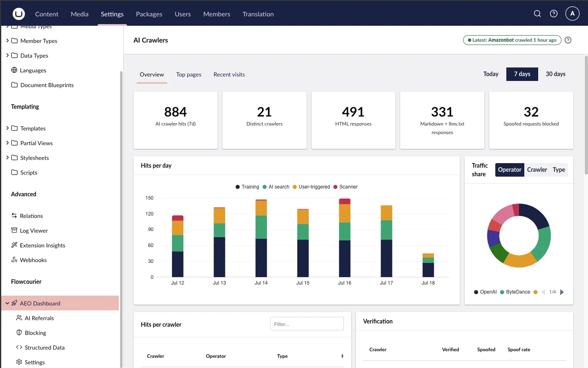This screenshot has width=588, height=368.
Task: Collapse the AEO Dashboard tree node
Action: click(x=7, y=303)
